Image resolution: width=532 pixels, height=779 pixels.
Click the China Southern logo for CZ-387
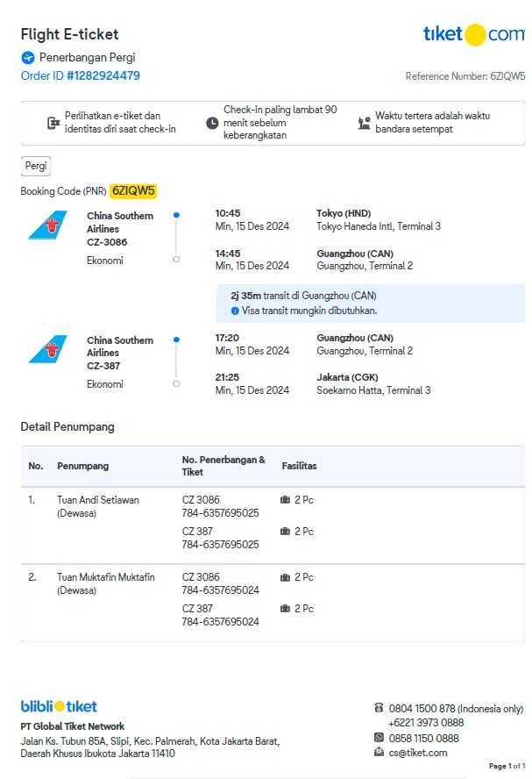click(47, 350)
